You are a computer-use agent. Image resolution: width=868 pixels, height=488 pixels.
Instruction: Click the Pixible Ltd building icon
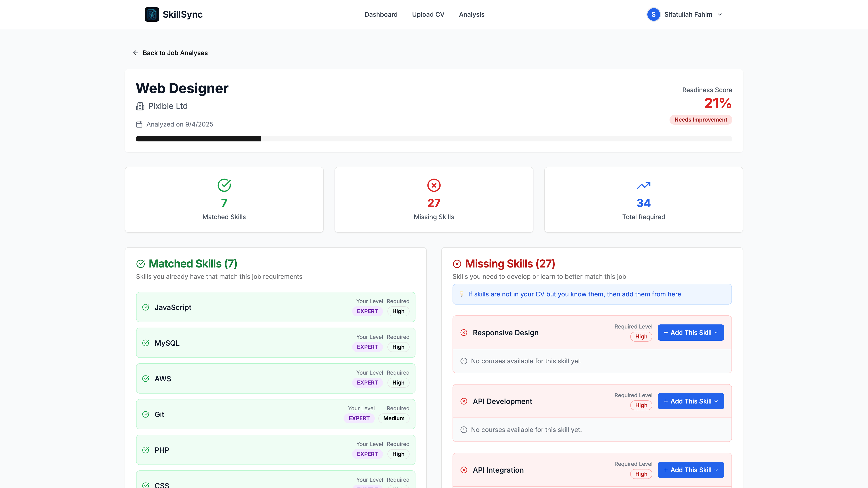(x=140, y=106)
